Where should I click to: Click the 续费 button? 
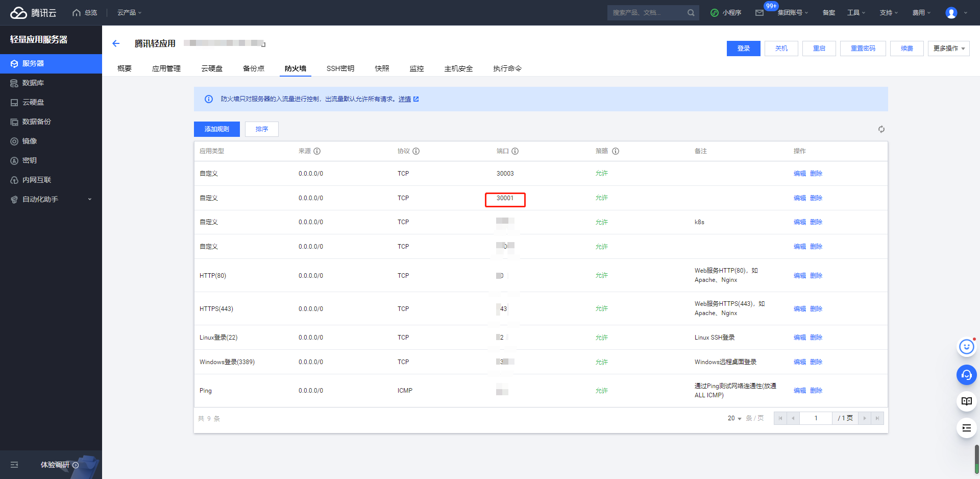coord(907,49)
